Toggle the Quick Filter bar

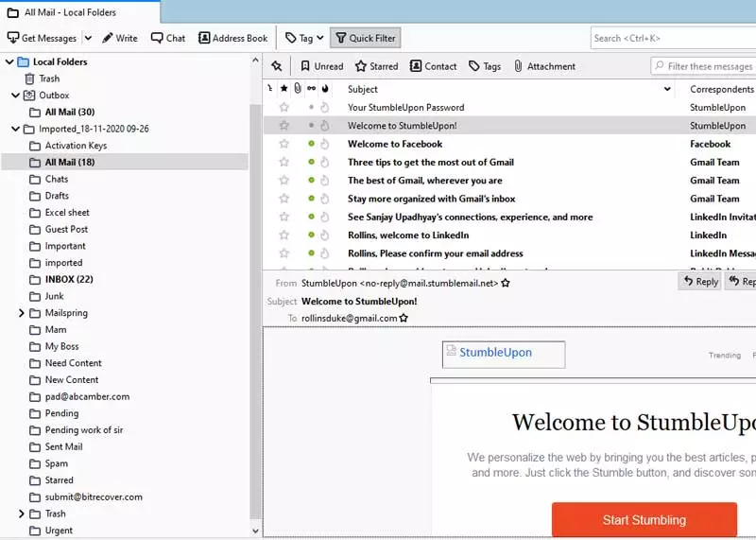[x=365, y=38]
